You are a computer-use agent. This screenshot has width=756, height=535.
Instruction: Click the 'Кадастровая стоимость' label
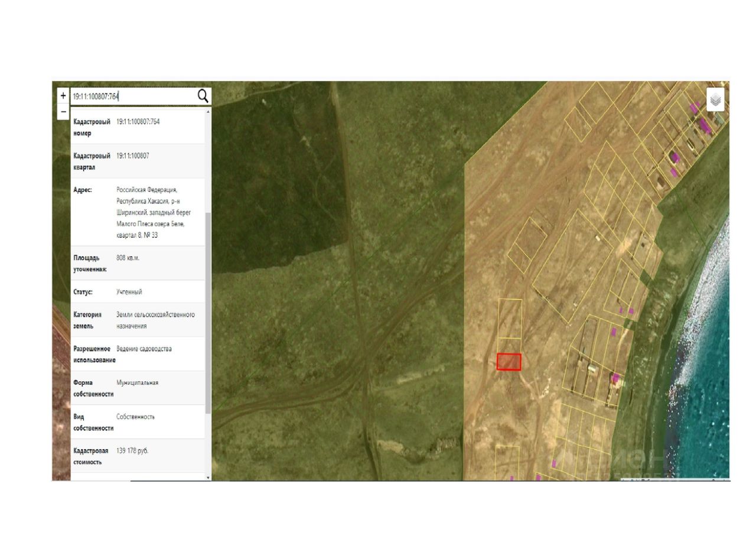[91, 456]
